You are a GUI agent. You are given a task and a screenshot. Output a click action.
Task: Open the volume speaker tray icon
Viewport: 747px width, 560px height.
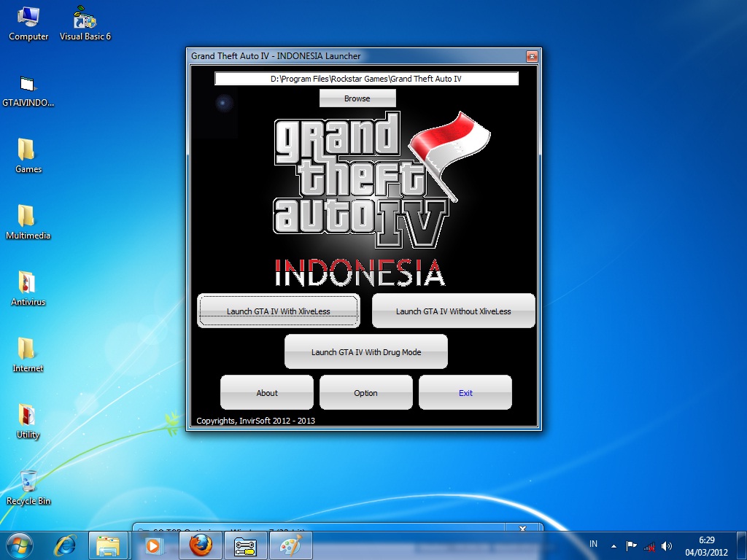click(667, 546)
